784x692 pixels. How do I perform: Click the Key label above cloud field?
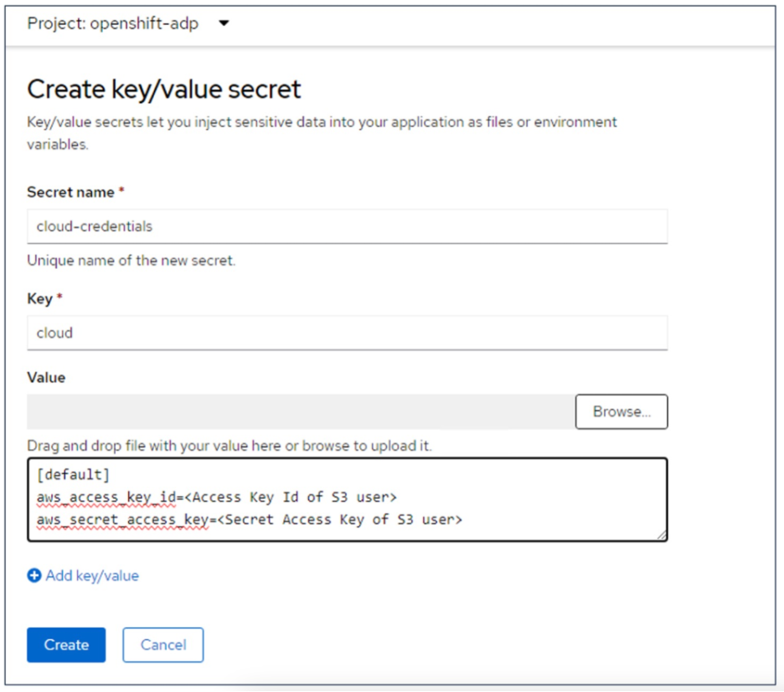point(39,299)
